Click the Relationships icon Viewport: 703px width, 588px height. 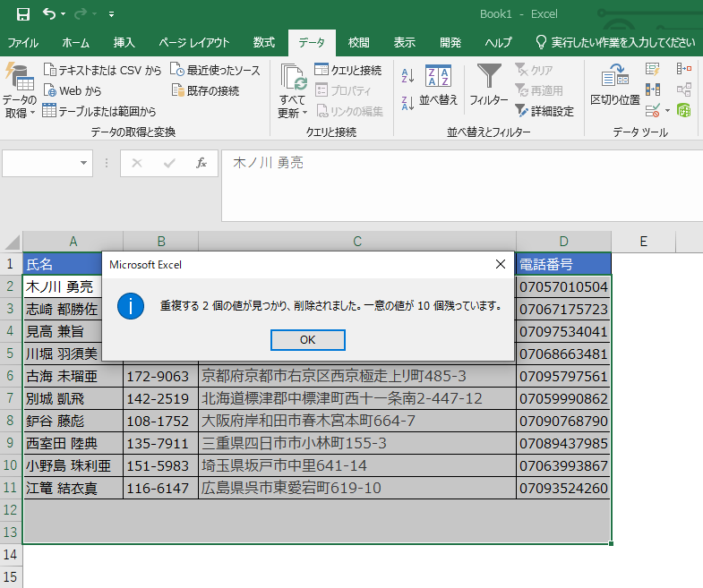click(683, 89)
